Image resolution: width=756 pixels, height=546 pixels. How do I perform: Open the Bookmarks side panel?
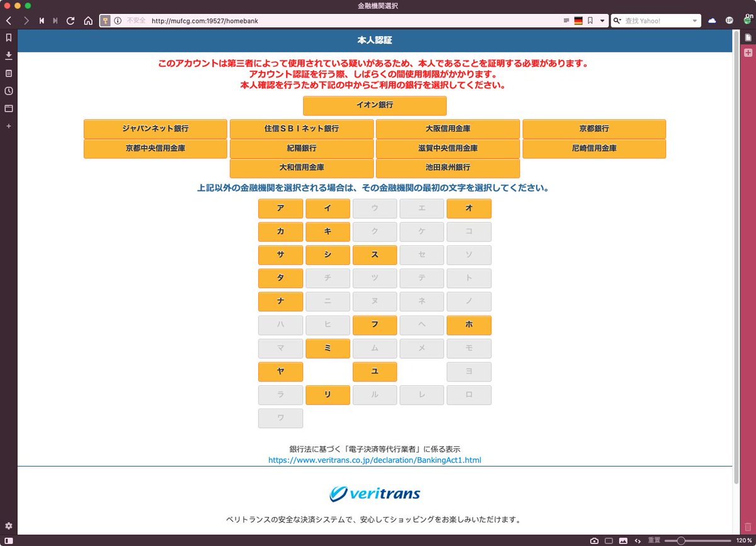(x=9, y=37)
